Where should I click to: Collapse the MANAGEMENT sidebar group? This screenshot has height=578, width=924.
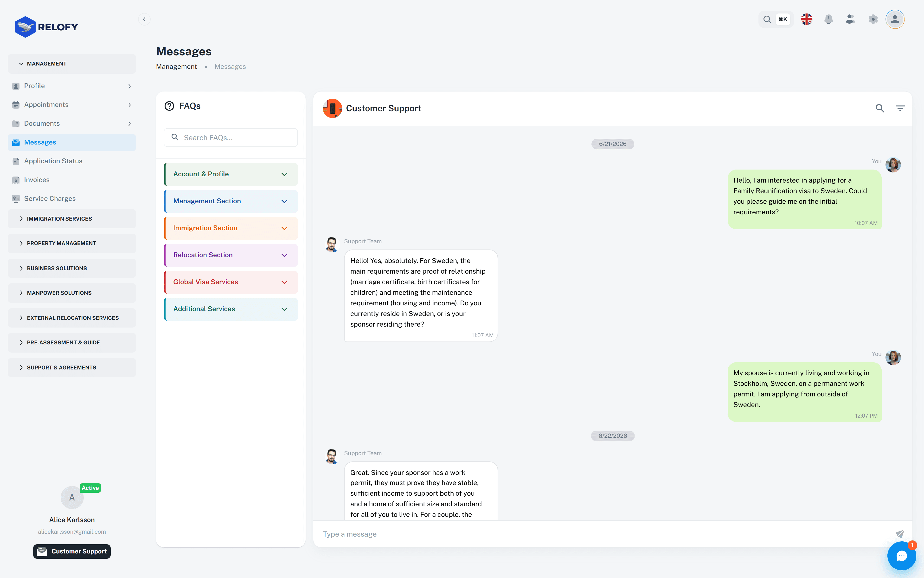pos(72,63)
